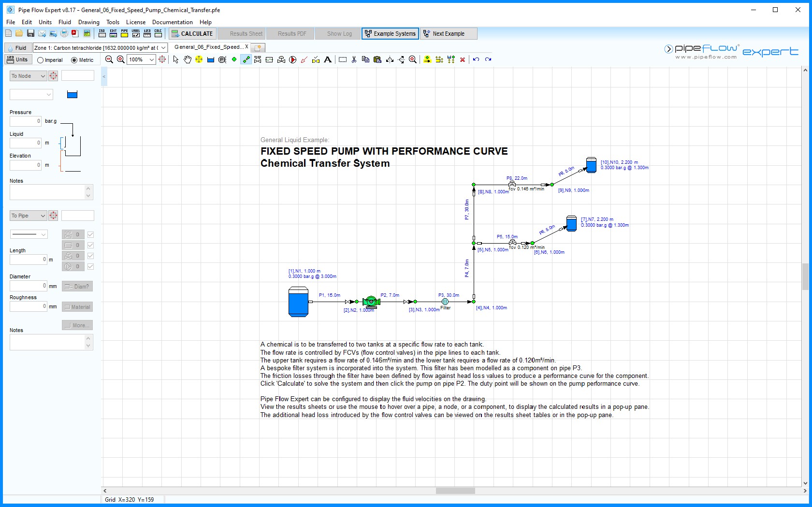
Task: Collapse the left panel with the arrow
Action: (104, 76)
